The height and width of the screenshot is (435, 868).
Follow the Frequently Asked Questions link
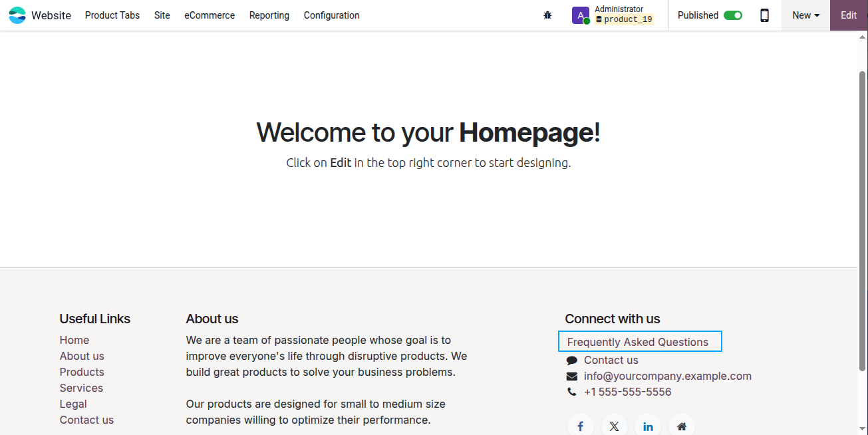pyautogui.click(x=638, y=342)
